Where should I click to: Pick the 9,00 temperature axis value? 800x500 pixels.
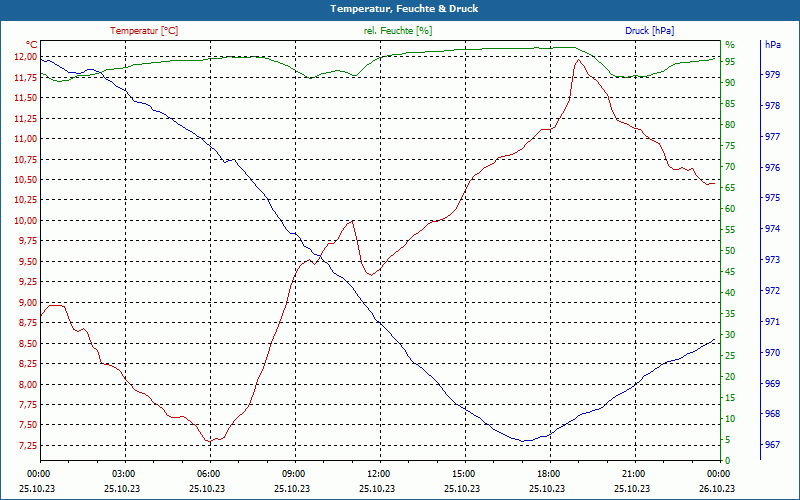[28, 302]
